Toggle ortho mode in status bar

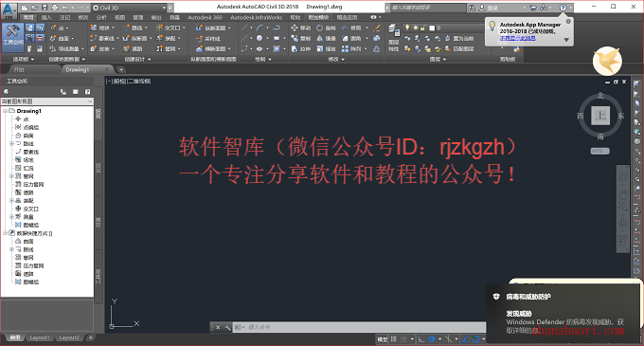pos(421,339)
